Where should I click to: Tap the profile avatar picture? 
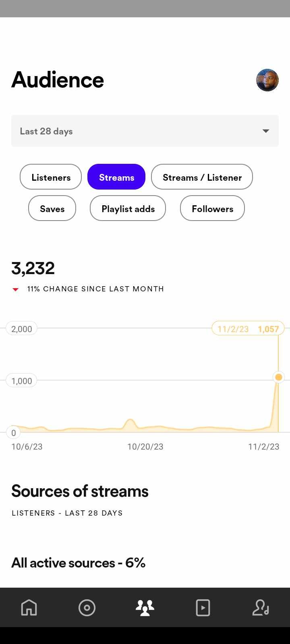(267, 80)
